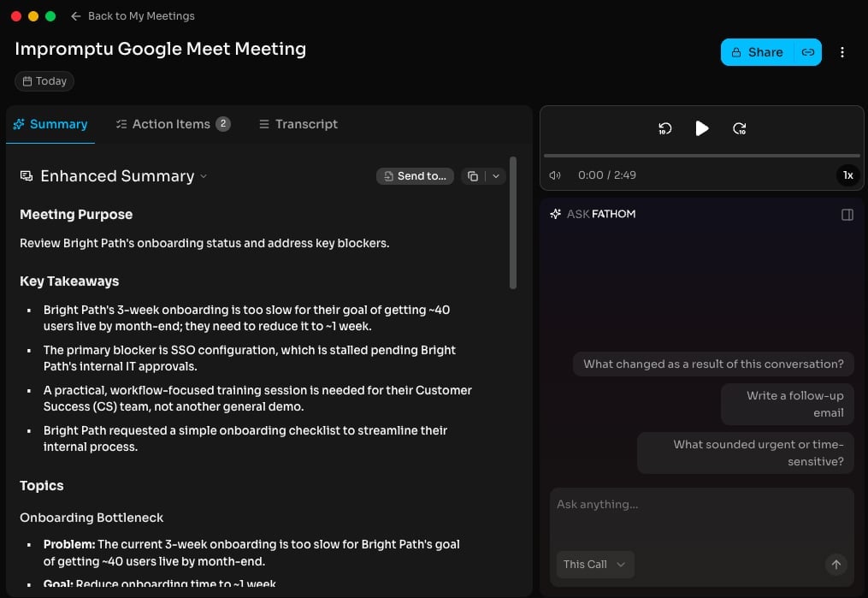Copy the share link icon
The height and width of the screenshot is (598, 868).
807,52
